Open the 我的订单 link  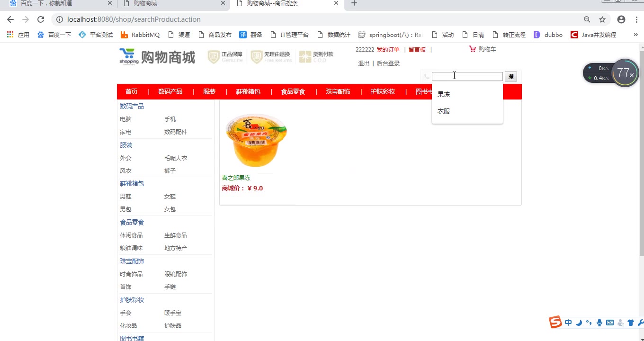(x=388, y=50)
